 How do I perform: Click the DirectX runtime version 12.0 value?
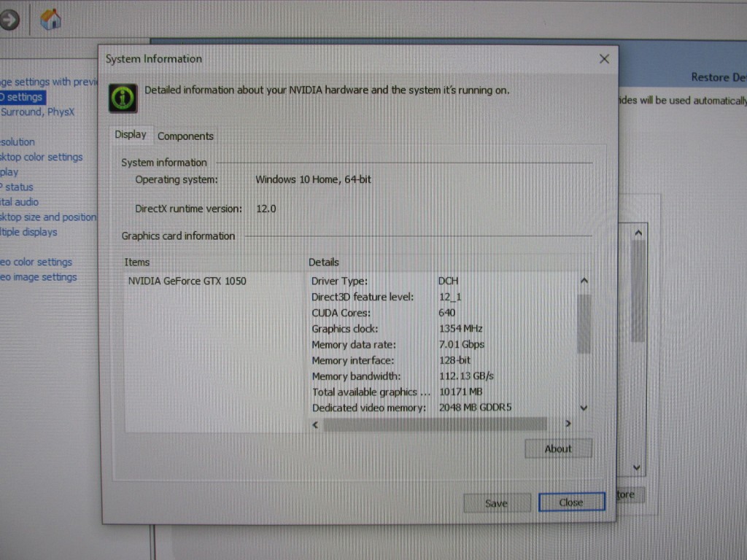(266, 209)
